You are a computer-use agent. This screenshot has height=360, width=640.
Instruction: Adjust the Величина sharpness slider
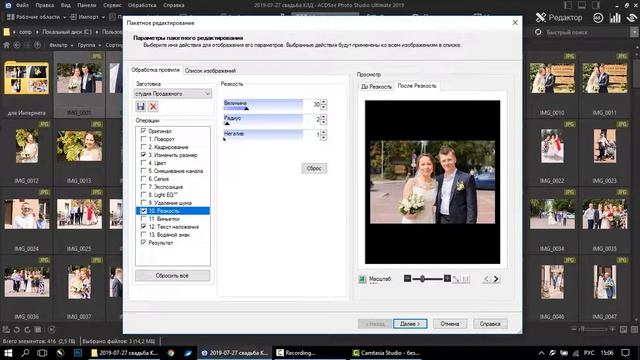pos(263,104)
